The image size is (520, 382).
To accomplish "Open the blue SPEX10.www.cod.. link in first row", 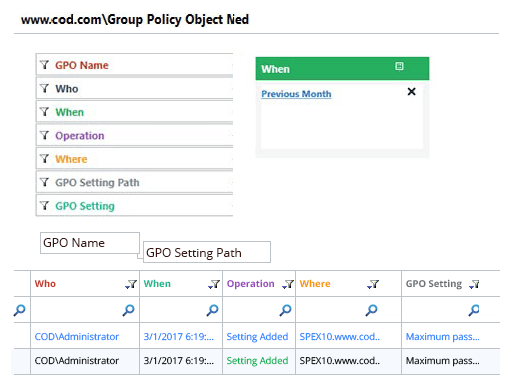I will click(x=340, y=337).
